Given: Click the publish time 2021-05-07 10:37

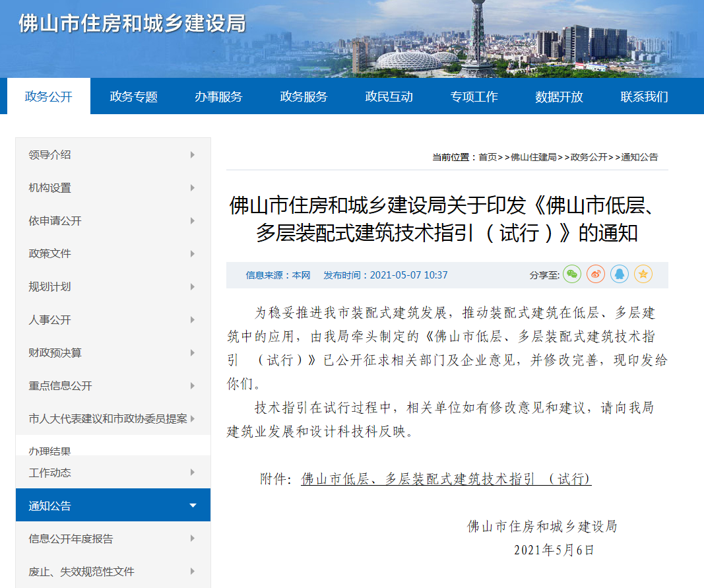Looking at the screenshot, I should [x=408, y=275].
